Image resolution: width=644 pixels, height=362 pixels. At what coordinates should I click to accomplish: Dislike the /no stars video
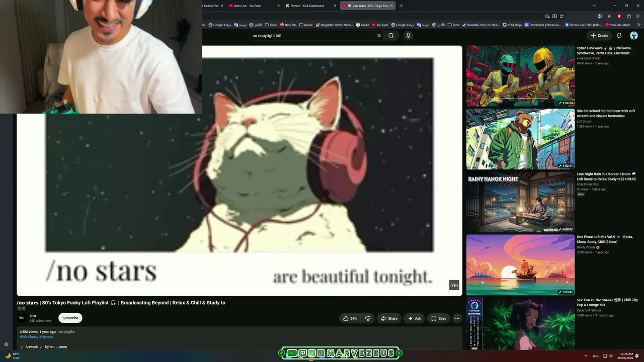(368, 318)
